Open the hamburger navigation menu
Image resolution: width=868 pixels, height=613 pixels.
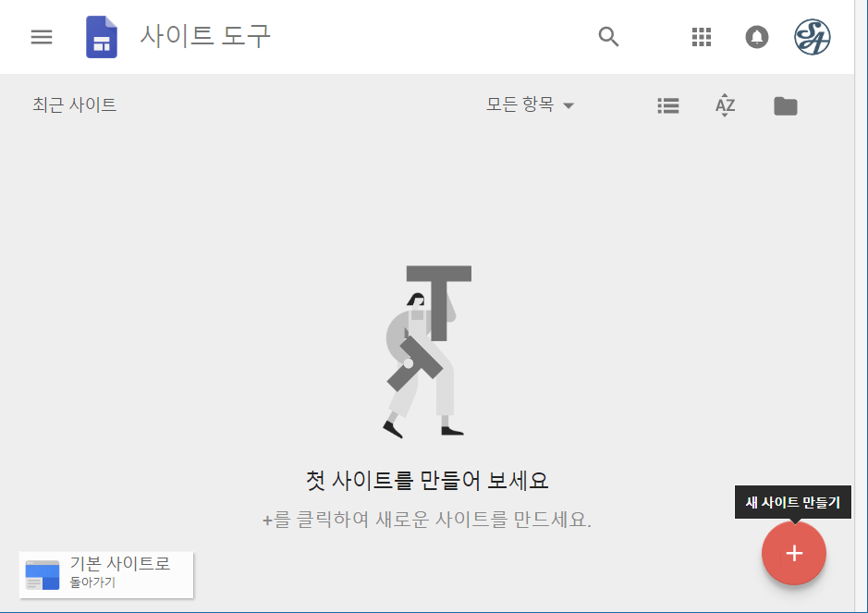coord(41,37)
